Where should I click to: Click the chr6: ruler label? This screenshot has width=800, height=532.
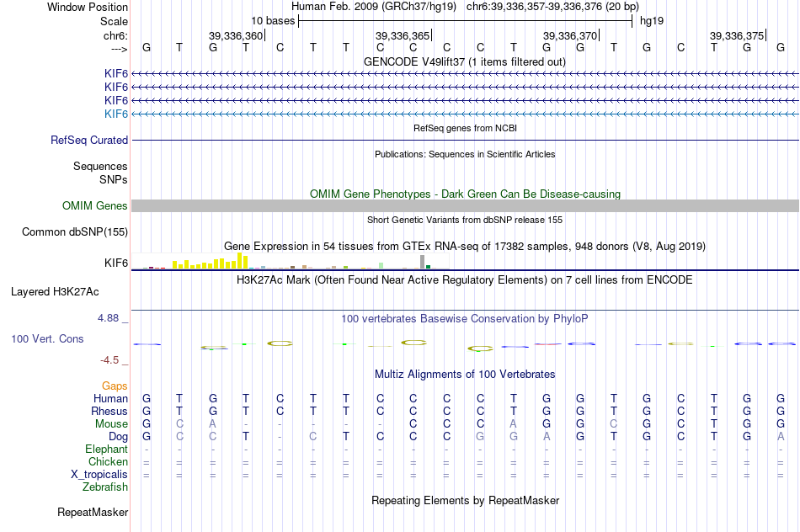115,35
